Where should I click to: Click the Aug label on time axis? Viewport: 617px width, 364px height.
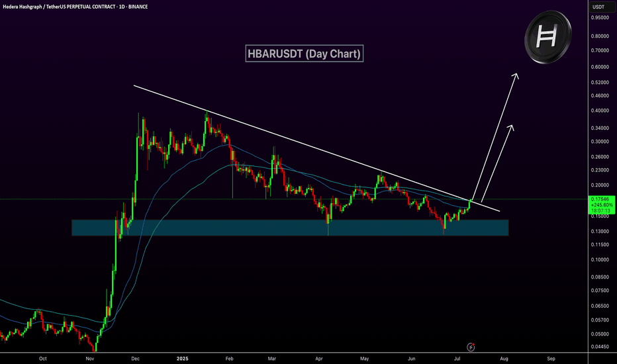point(504,359)
